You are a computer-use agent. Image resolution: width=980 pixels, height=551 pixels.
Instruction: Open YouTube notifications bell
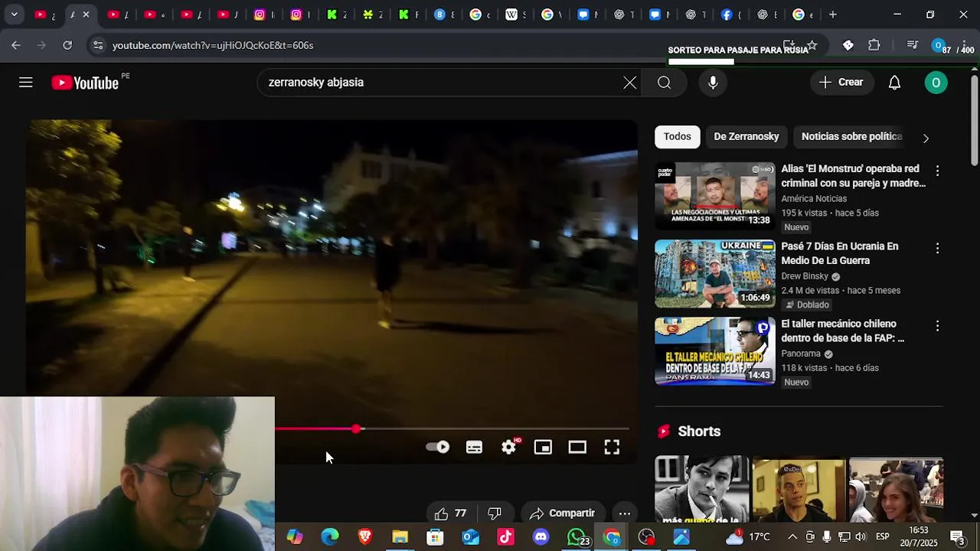point(894,83)
